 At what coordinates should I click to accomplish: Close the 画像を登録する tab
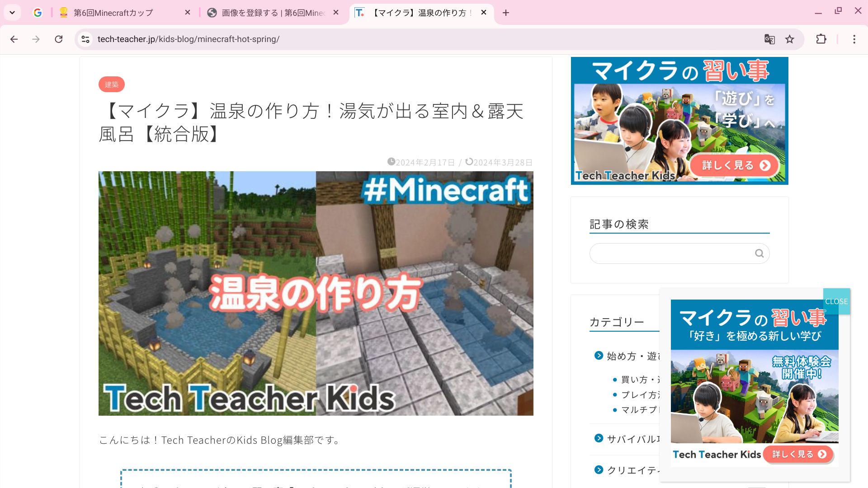click(336, 13)
